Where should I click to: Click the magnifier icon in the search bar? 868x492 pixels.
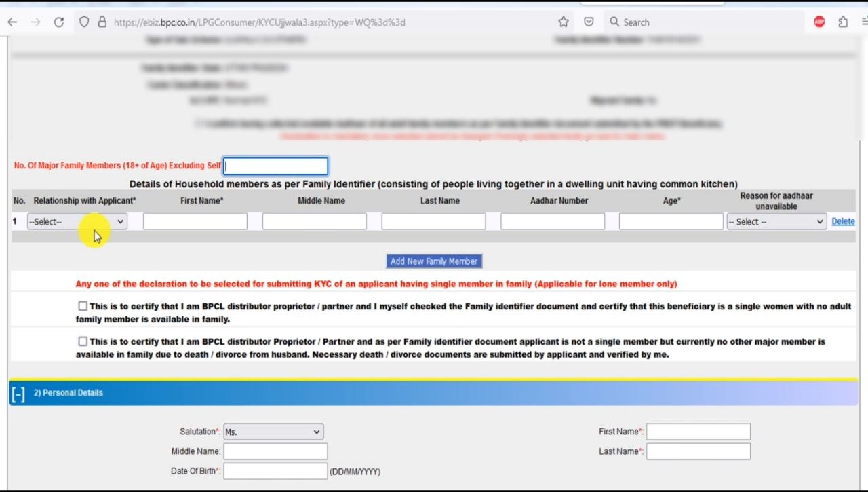614,22
